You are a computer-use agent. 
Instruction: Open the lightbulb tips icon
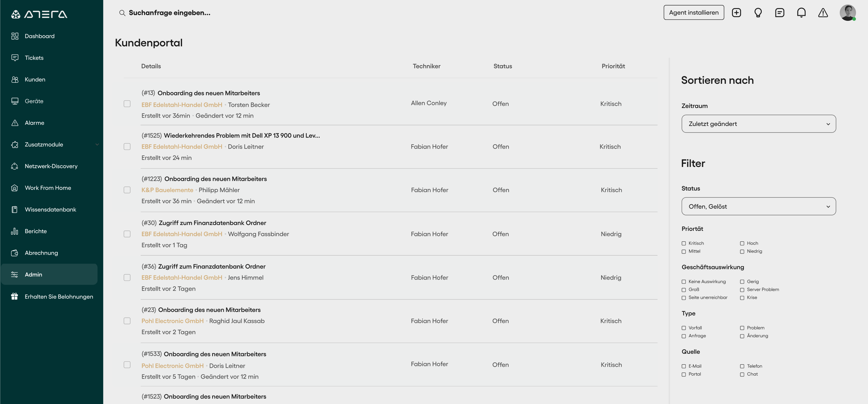click(758, 12)
